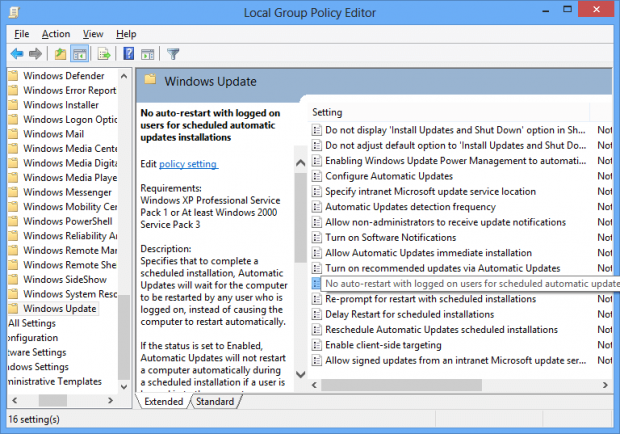The width and height of the screenshot is (620, 434).
Task: Toggle the Show/Hide Action Pane icon
Action: [148, 54]
